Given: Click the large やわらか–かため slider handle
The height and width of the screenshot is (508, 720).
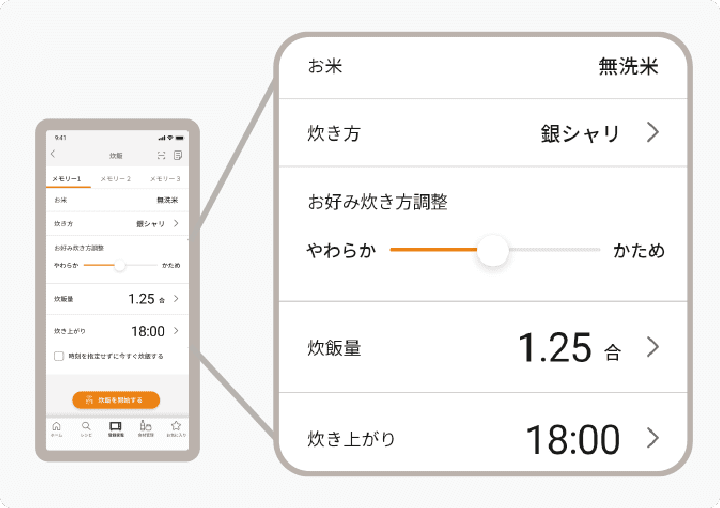Looking at the screenshot, I should point(493,250).
